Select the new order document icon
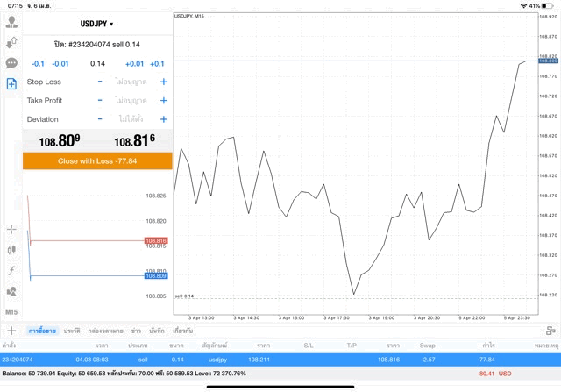561x392 pixels. point(11,84)
